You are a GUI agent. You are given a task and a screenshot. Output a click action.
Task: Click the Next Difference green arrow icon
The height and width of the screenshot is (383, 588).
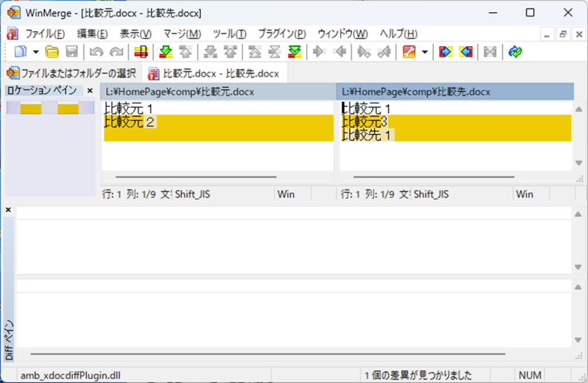[x=166, y=52]
